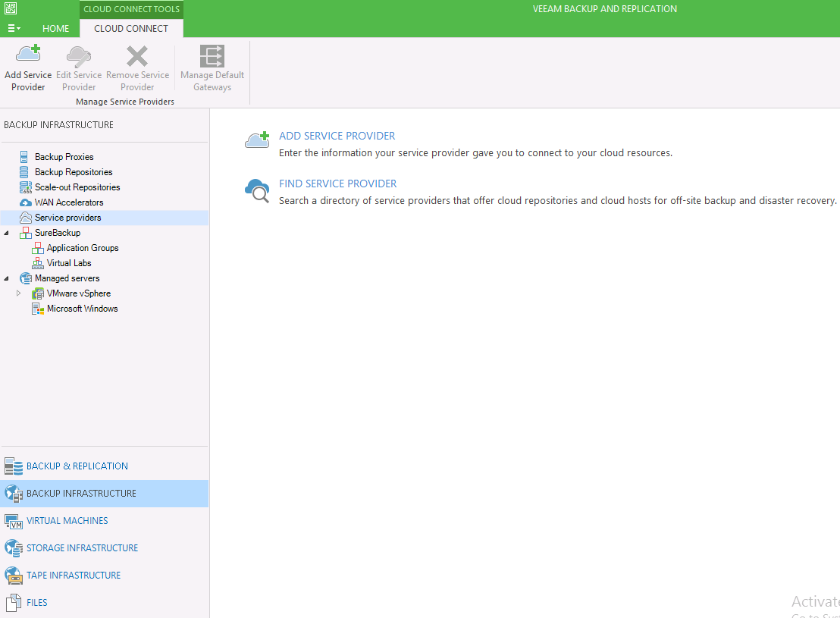Click the Tape Infrastructure navigation icon
The width and height of the screenshot is (840, 618).
[x=14, y=576]
